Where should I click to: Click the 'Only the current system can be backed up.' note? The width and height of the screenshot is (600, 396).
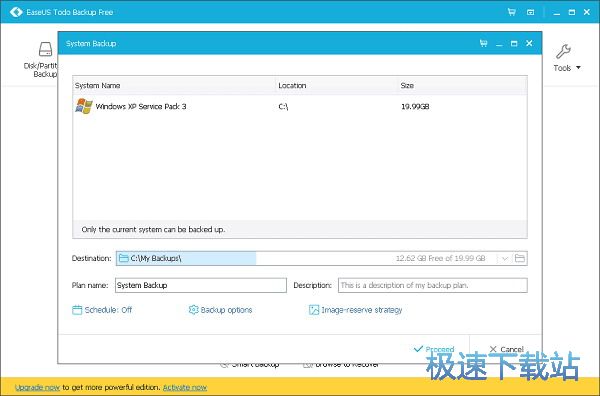(153, 230)
